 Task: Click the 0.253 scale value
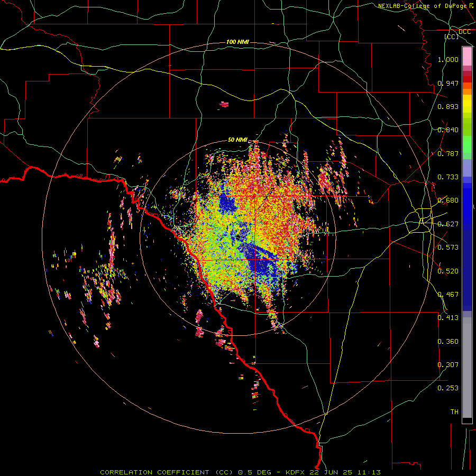tap(448, 388)
